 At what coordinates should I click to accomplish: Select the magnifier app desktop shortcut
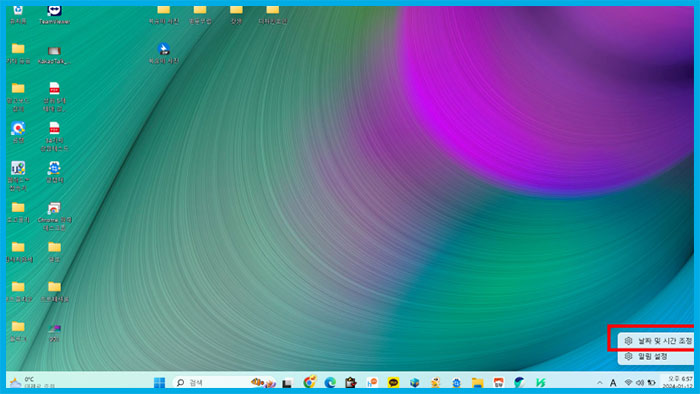tap(18, 132)
